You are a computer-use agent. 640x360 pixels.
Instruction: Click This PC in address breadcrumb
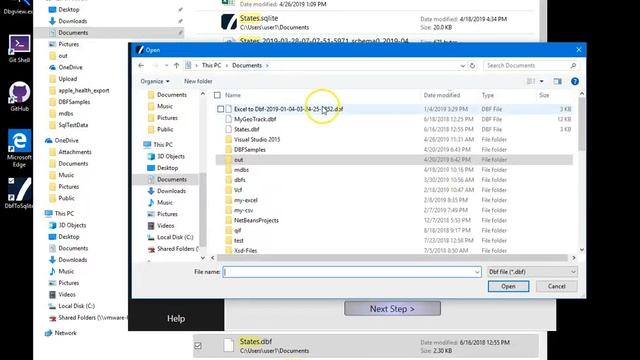211,65
